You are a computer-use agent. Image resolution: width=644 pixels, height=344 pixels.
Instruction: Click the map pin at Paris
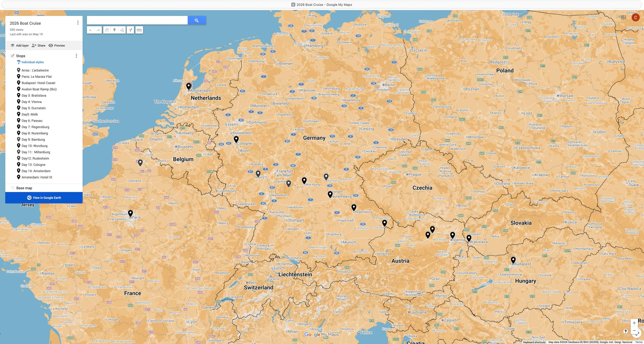[130, 213]
